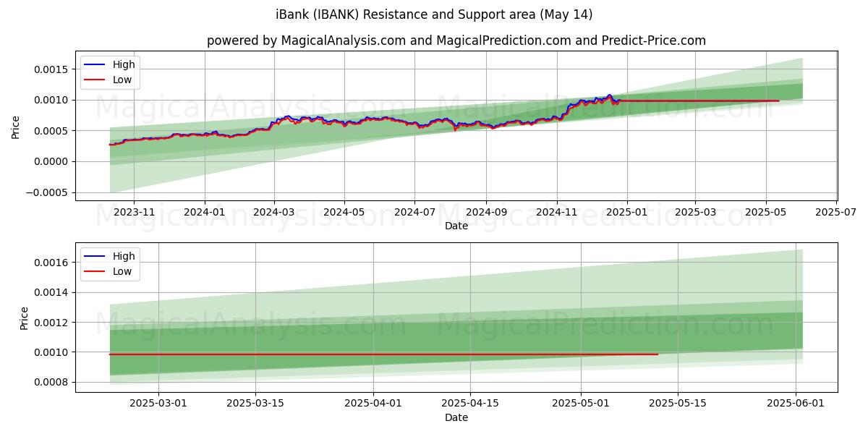Click the 0.0008 y-axis tick label
The height and width of the screenshot is (434, 868).
pyautogui.click(x=52, y=382)
